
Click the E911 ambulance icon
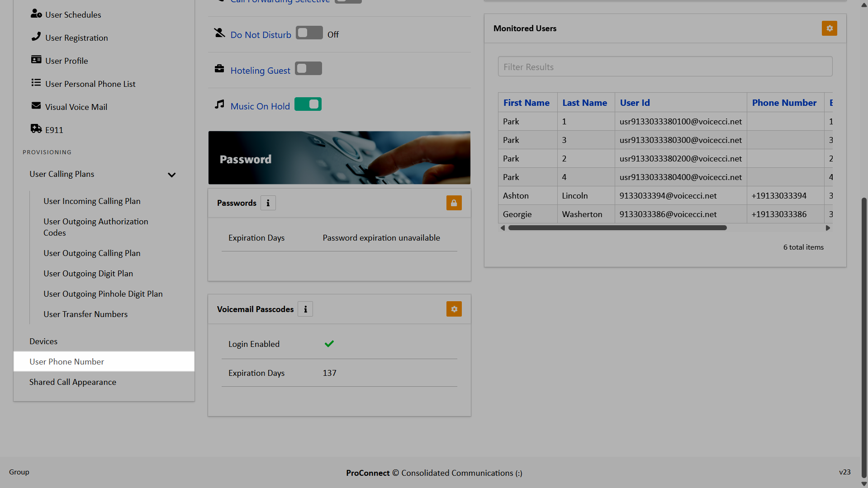point(36,129)
